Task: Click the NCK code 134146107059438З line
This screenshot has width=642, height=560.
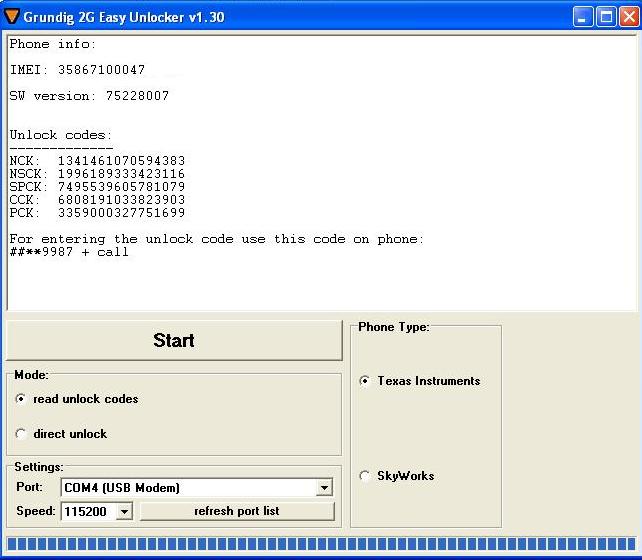Action: (97, 161)
